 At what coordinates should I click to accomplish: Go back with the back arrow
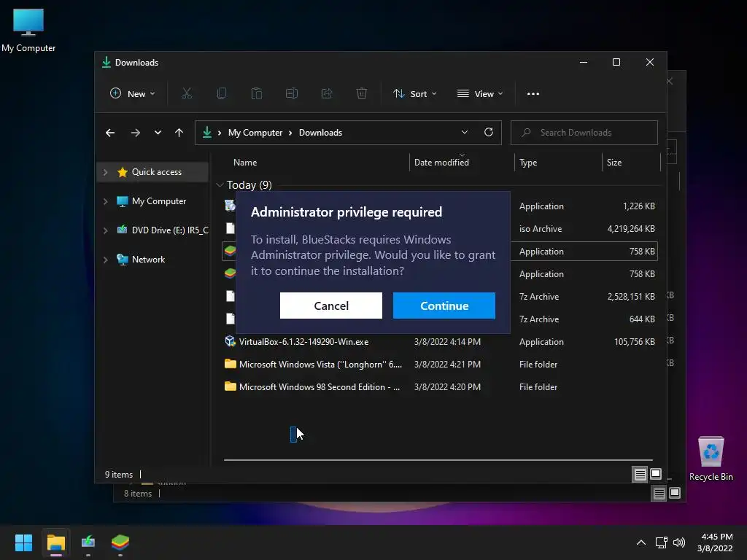pyautogui.click(x=110, y=133)
